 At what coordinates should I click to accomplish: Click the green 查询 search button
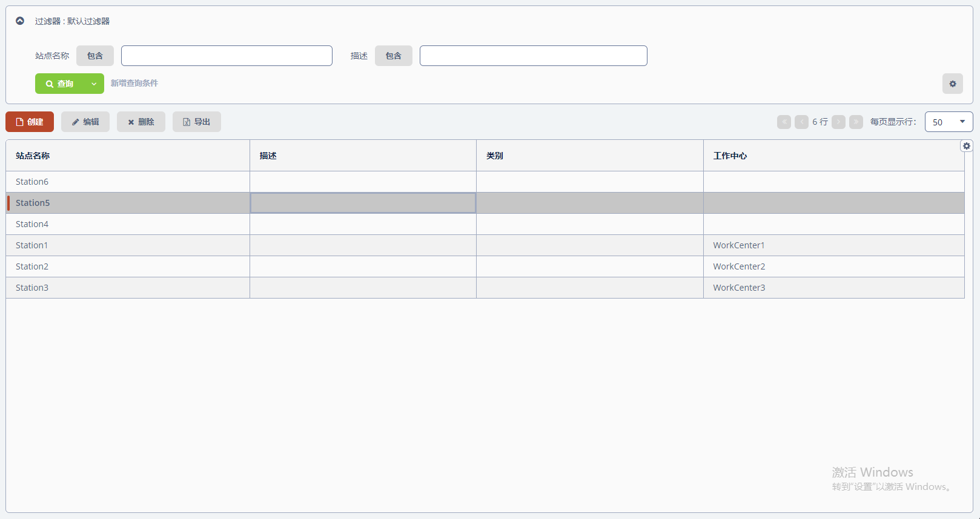(x=60, y=84)
